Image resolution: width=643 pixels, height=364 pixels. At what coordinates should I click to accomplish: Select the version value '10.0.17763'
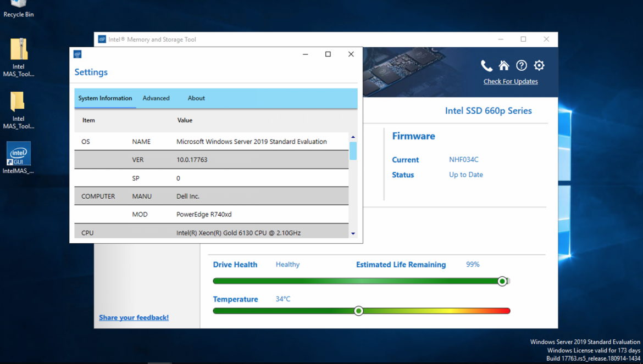[x=192, y=160]
